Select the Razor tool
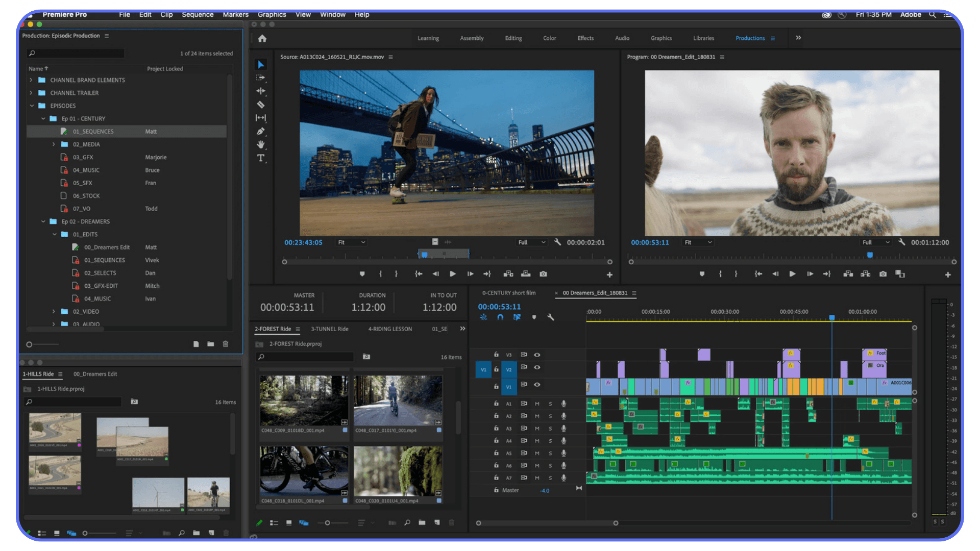This screenshot has width=980, height=551. coord(261,104)
